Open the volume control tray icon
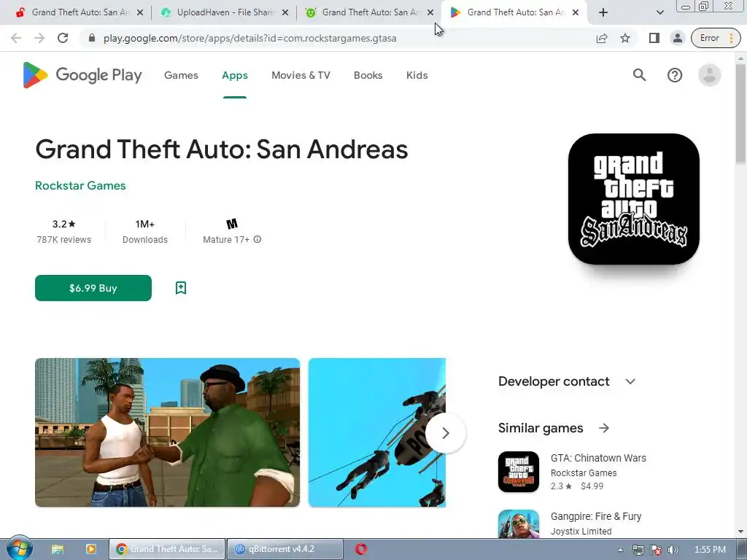This screenshot has width=747, height=560. click(673, 550)
